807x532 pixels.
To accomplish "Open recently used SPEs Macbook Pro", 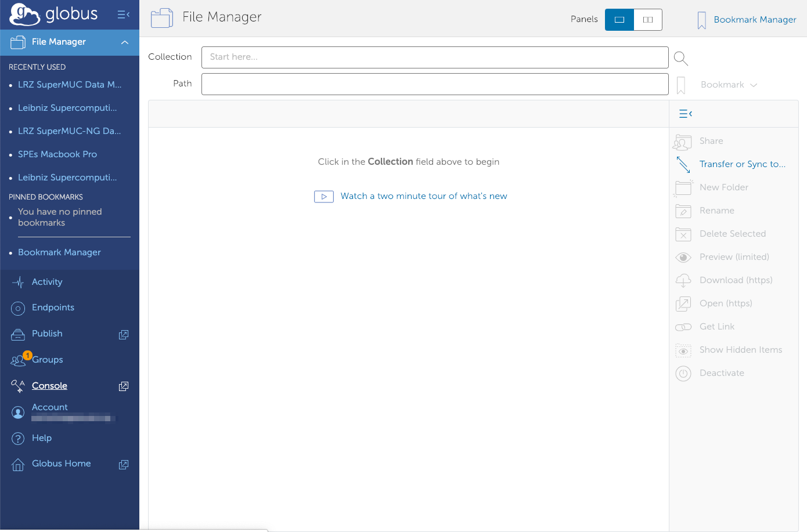I will click(x=57, y=154).
